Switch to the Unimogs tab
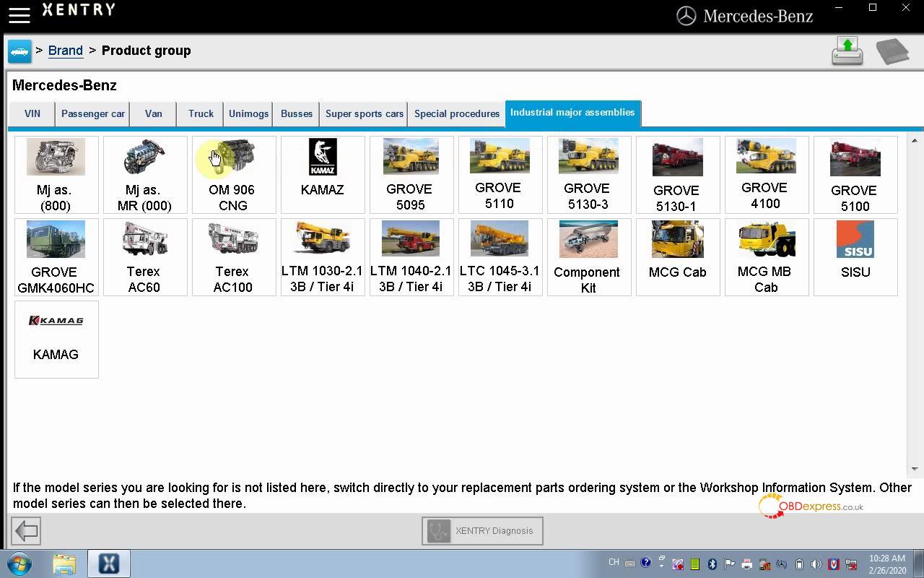This screenshot has height=578, width=924. pyautogui.click(x=248, y=113)
